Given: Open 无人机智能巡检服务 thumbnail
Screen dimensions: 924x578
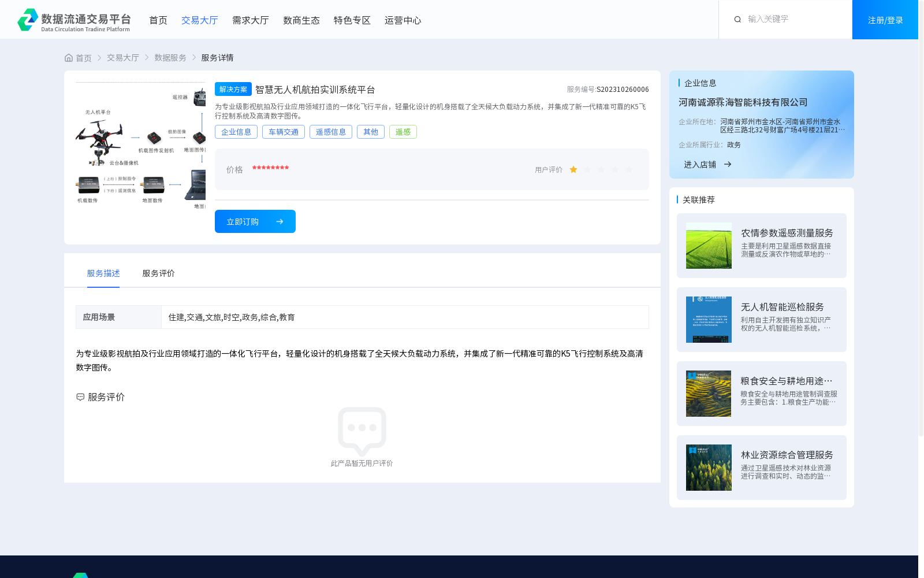Looking at the screenshot, I should click(x=709, y=320).
